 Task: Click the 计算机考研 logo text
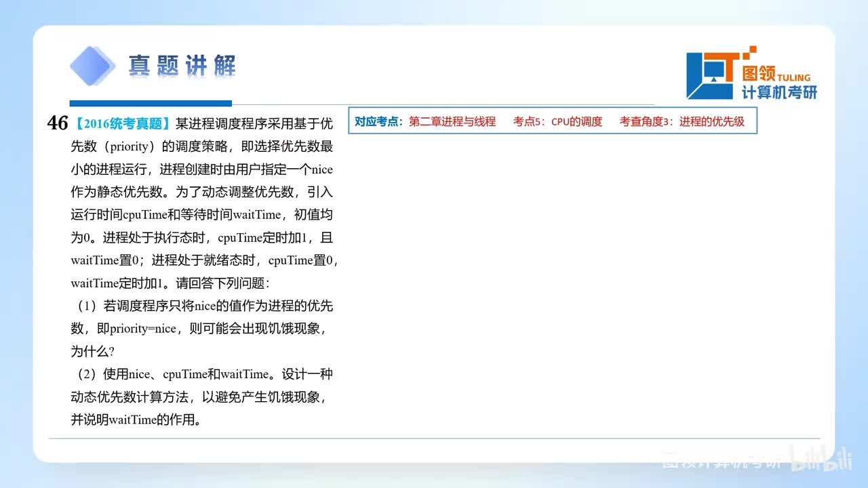tap(780, 92)
